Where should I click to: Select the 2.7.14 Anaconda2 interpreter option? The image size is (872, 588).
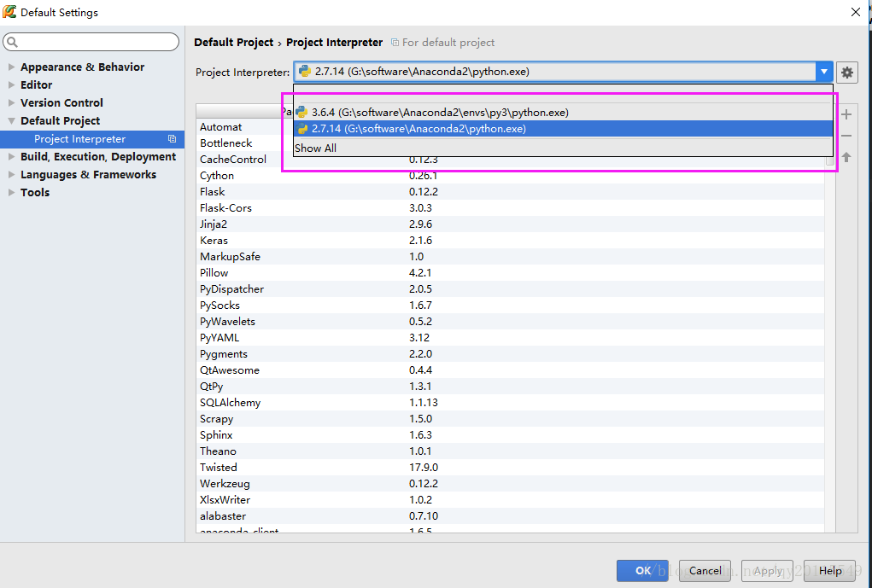[x=563, y=129]
